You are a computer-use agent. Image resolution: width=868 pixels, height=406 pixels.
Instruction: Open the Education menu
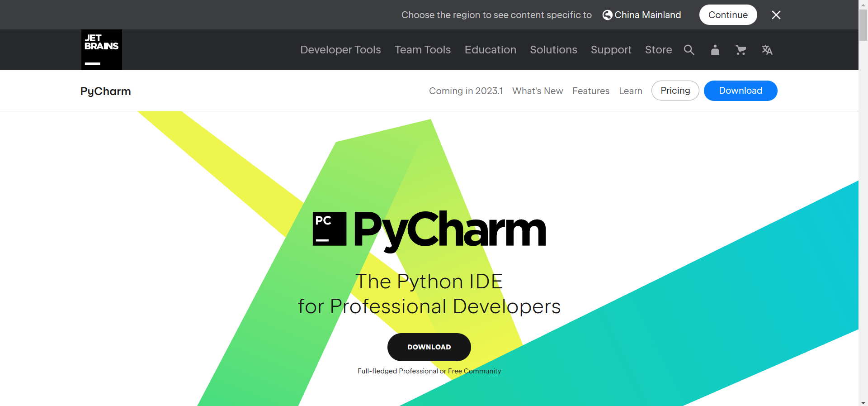click(x=491, y=50)
